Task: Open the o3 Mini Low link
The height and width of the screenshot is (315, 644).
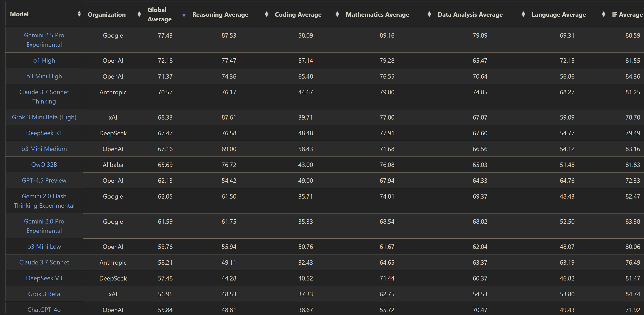Action: coord(44,246)
